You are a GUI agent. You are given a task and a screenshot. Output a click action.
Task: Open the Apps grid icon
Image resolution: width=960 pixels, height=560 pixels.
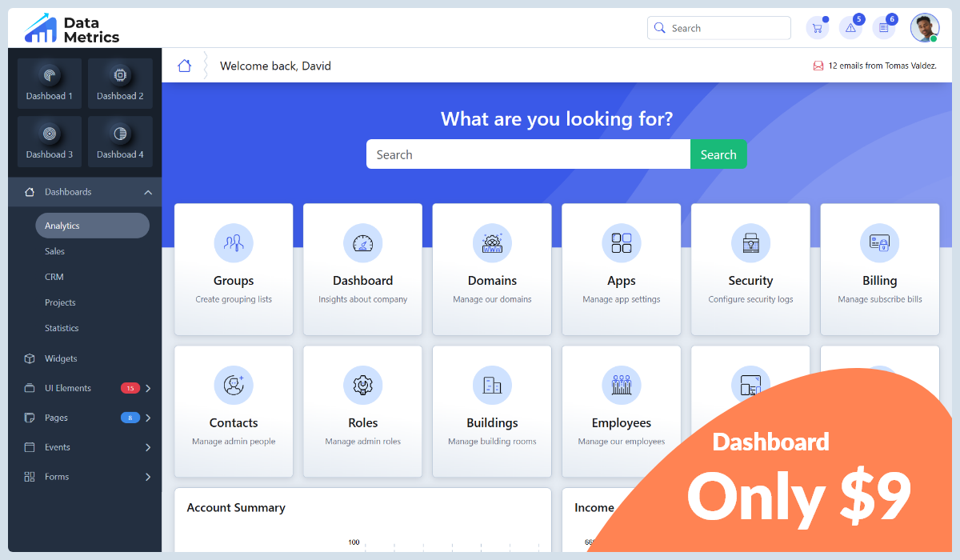(x=622, y=242)
